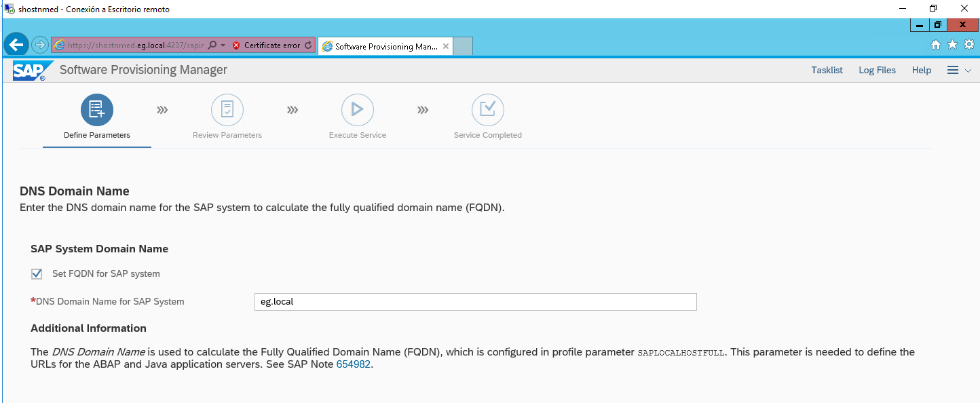980x403 pixels.
Task: Minimize the inner remote browser window
Action: click(x=920, y=25)
